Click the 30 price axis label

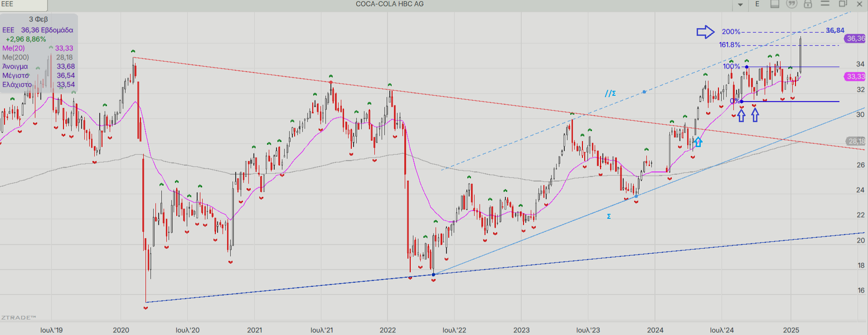[x=860, y=114]
